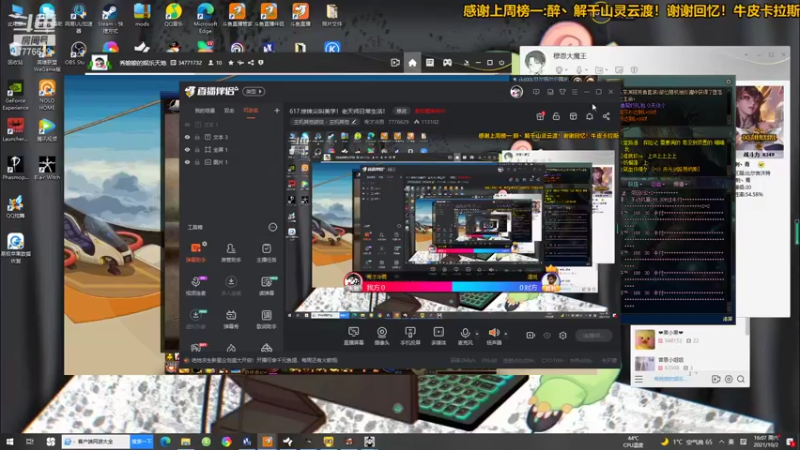Open yellow duck avatar chat in QQ list
Viewport: 800px width, 450px height.
pos(644,339)
